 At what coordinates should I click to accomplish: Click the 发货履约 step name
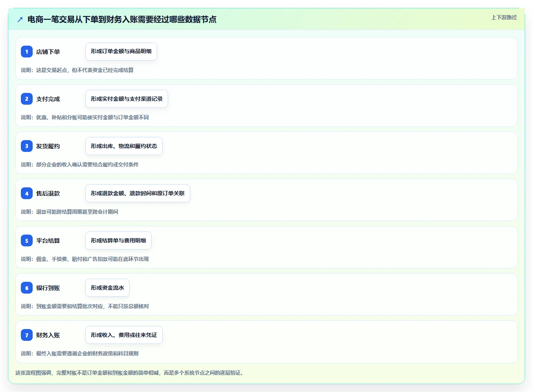point(48,146)
